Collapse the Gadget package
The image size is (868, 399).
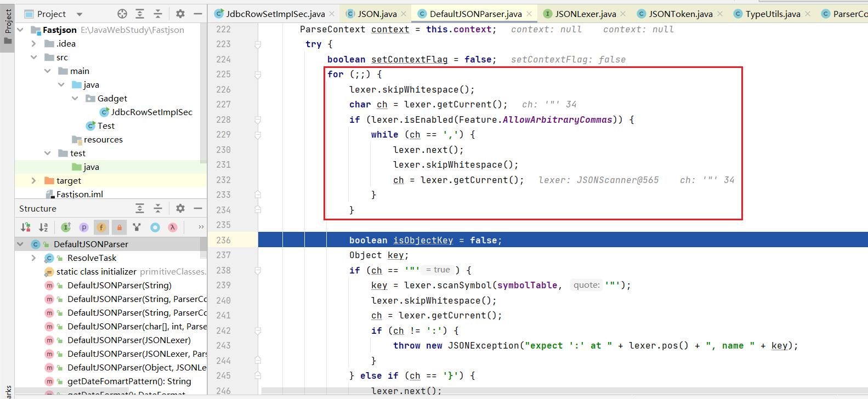(x=75, y=98)
